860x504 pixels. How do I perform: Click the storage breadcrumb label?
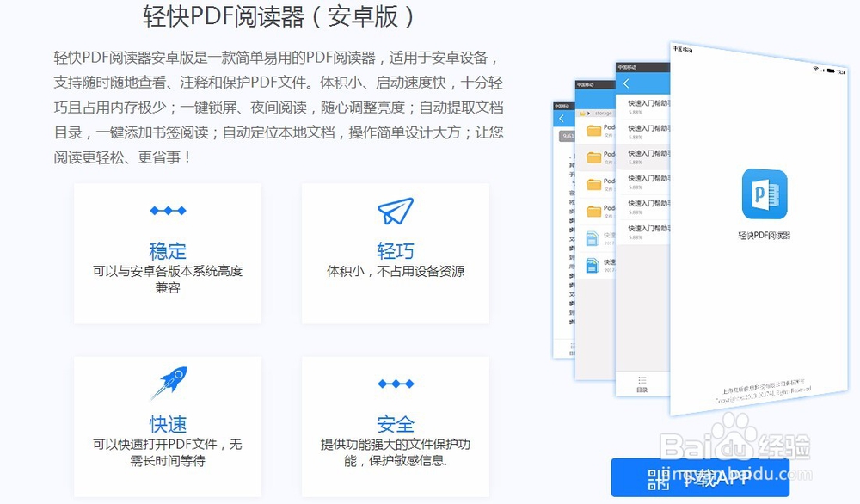604,114
